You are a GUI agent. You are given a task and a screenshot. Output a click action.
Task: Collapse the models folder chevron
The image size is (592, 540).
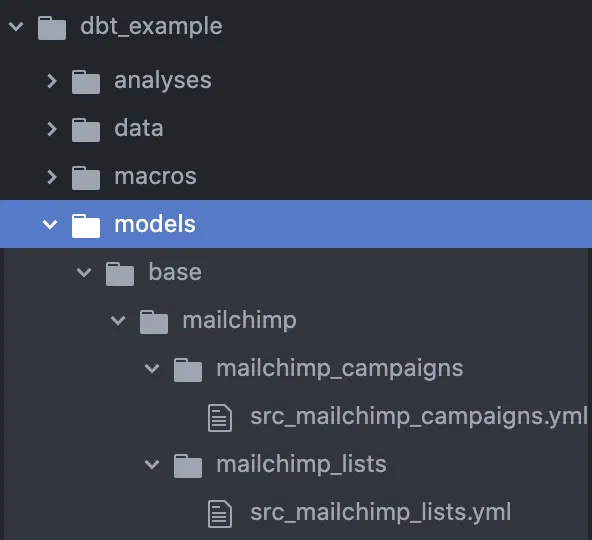pyautogui.click(x=50, y=225)
